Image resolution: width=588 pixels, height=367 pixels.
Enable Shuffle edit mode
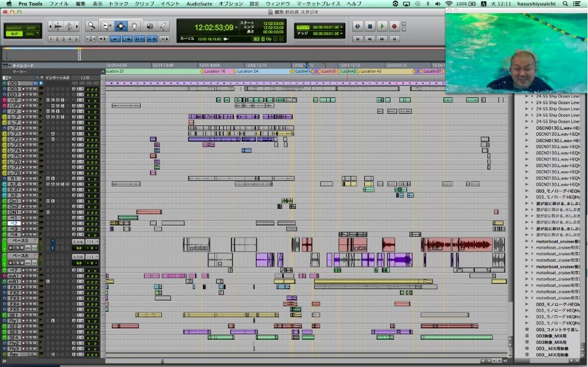coord(14,27)
